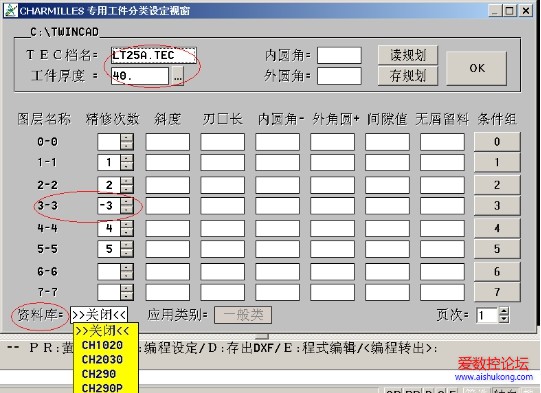
Task: Click the 间隙值 field for layer 0-0
Action: point(387,141)
